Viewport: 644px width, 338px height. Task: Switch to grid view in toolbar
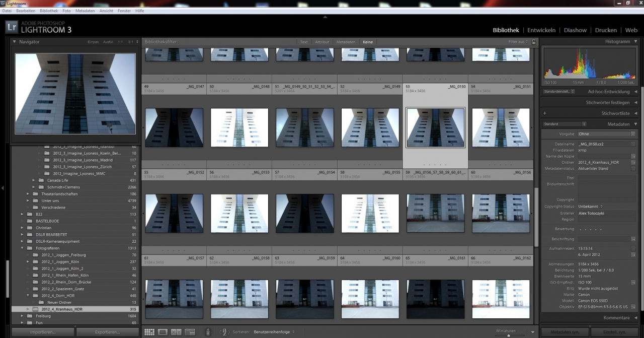tap(149, 332)
